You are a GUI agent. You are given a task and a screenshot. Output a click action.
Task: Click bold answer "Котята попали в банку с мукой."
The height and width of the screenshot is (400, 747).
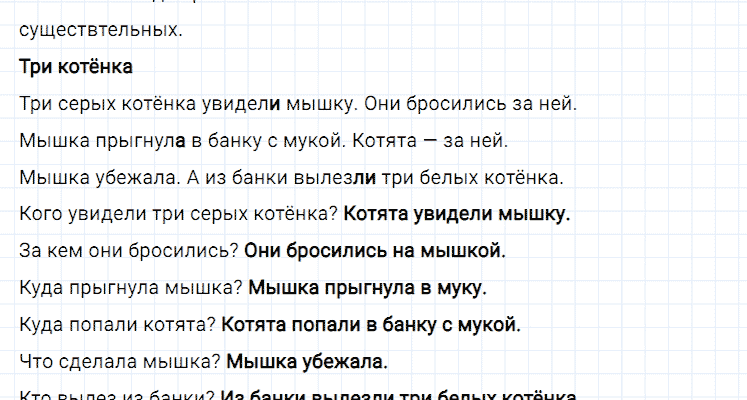click(x=370, y=325)
